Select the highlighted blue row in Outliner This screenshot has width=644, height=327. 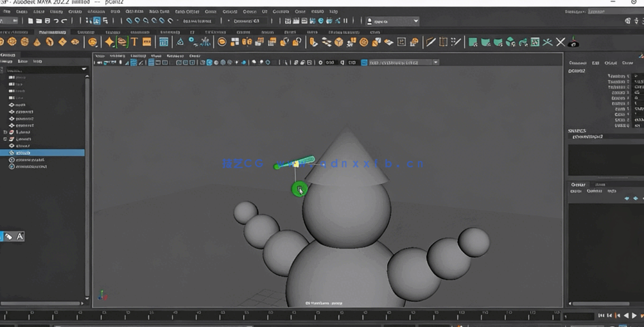pos(42,153)
